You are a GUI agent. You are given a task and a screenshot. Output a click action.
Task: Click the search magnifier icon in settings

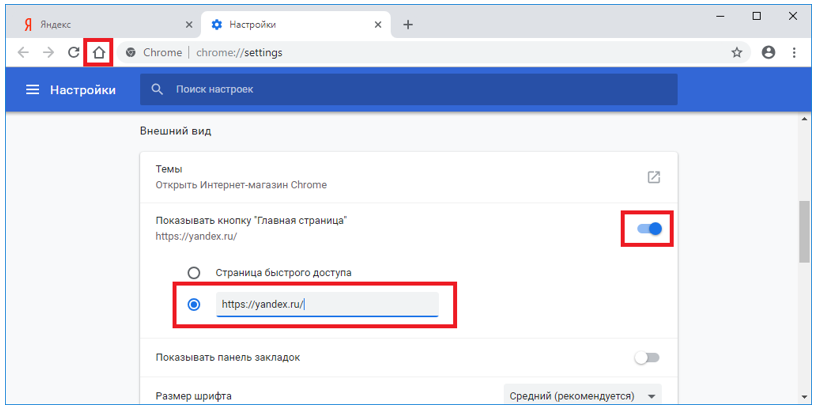(x=157, y=89)
